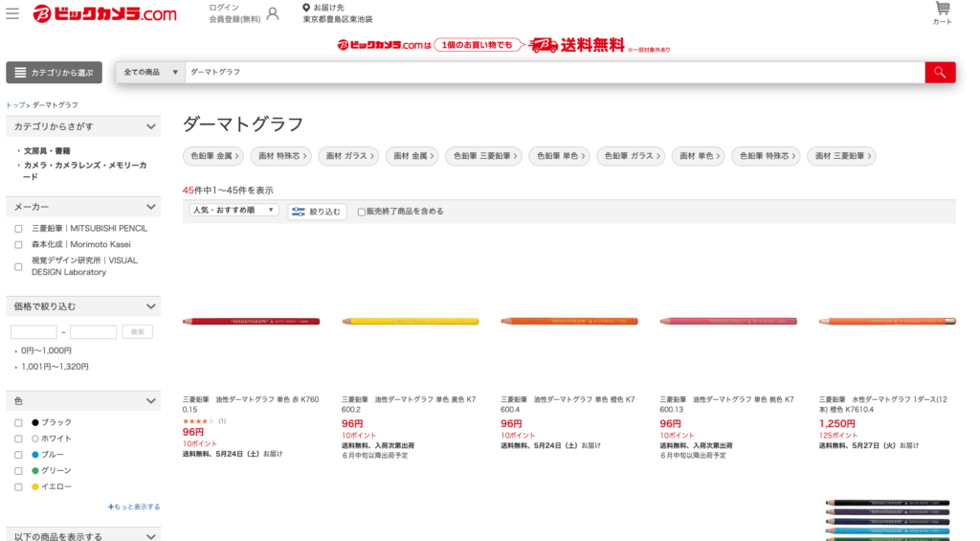Check the イエロー color checkbox
The height and width of the screenshot is (541, 980).
click(18, 487)
